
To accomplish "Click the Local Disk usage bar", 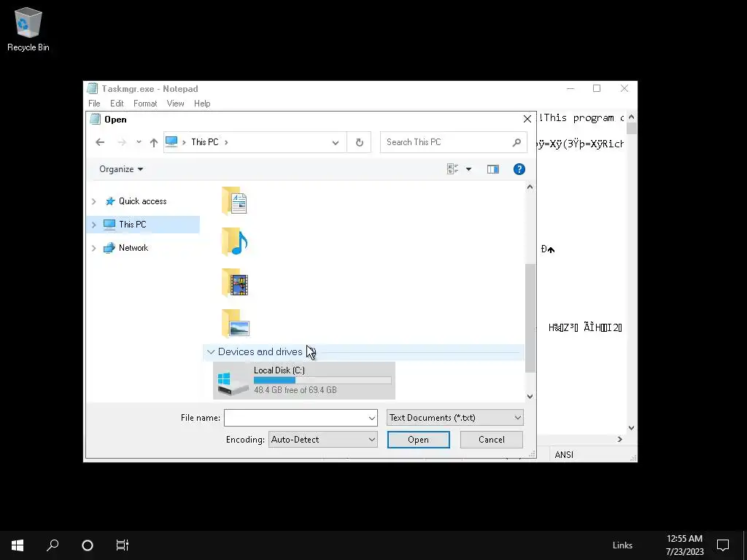I will 322,380.
